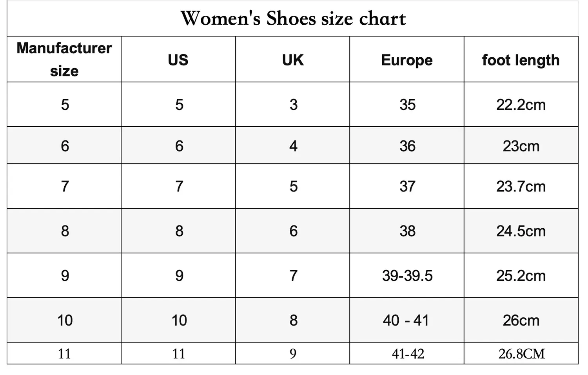The image size is (588, 375).
Task: Select the Europe 41-42 cell
Action: pos(408,354)
